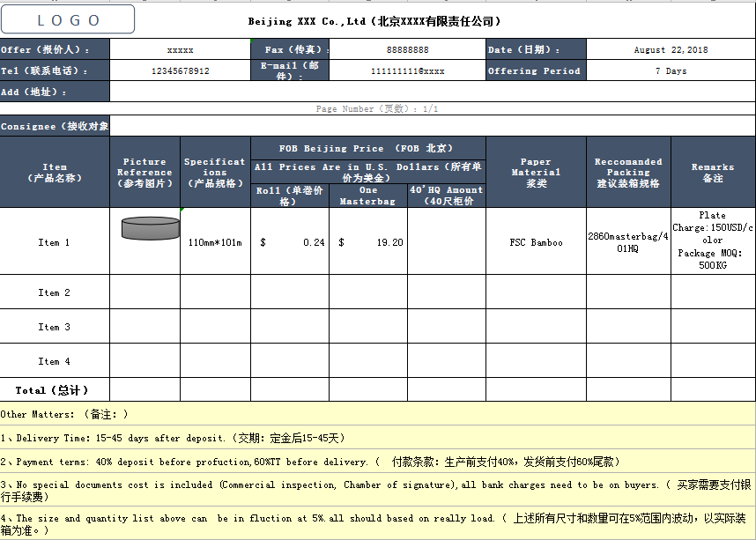Click the empty consignee input cell
Screen dimensions: 756x540
click(433, 126)
